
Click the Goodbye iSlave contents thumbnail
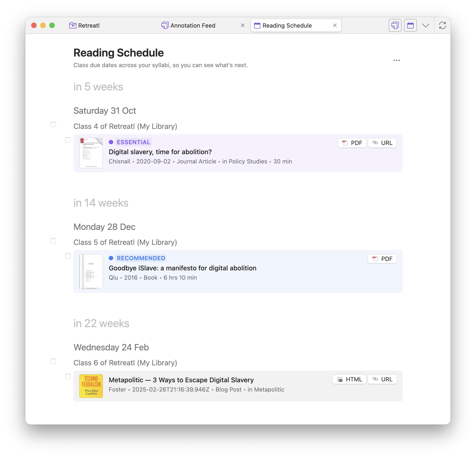click(x=91, y=271)
